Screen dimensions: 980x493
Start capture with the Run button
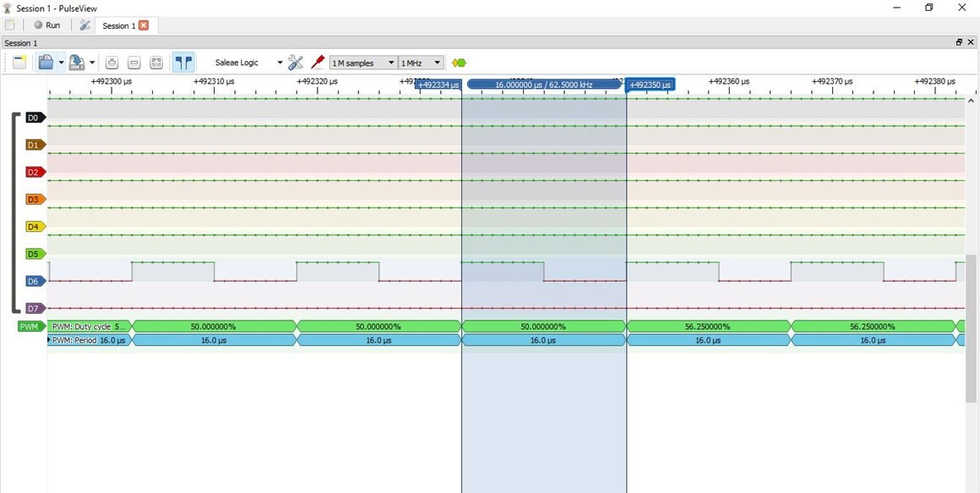tap(46, 25)
